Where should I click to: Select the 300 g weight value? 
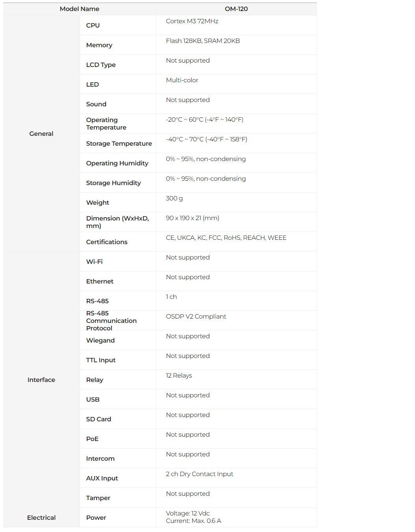[x=174, y=198]
